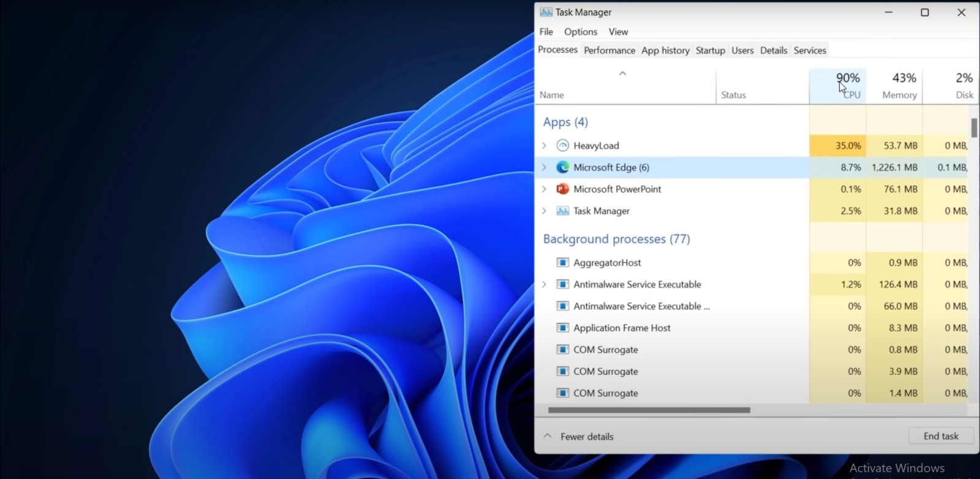
Task: Click the AggregatorHost process icon
Action: 562,263
